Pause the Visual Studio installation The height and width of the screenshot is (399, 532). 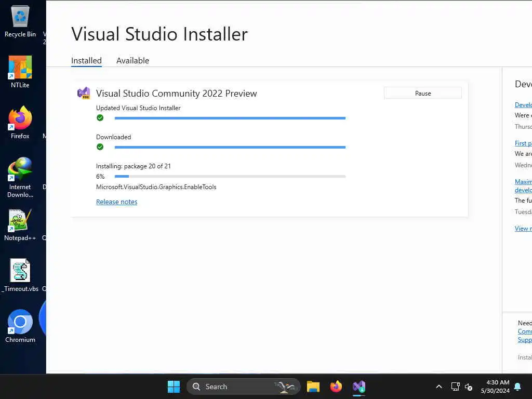click(x=423, y=94)
